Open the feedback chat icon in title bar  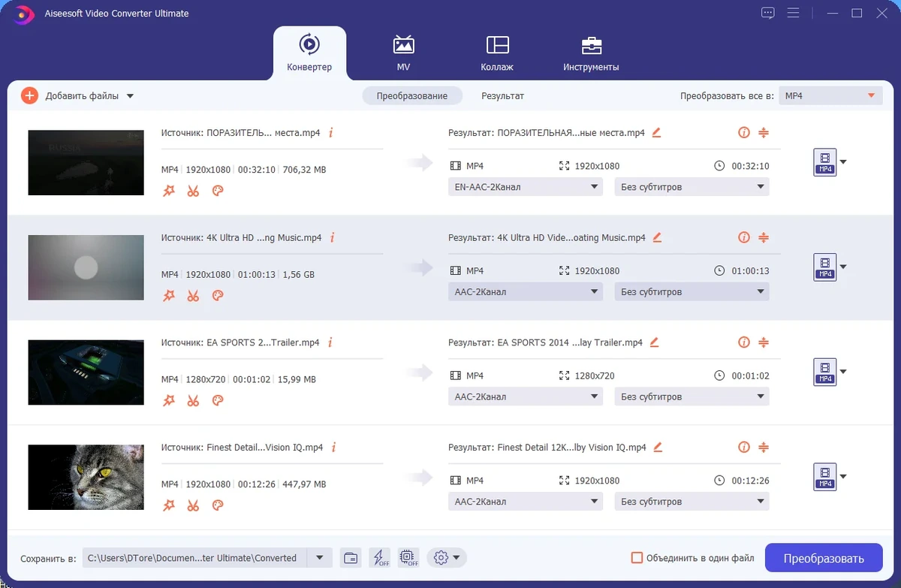click(x=767, y=13)
